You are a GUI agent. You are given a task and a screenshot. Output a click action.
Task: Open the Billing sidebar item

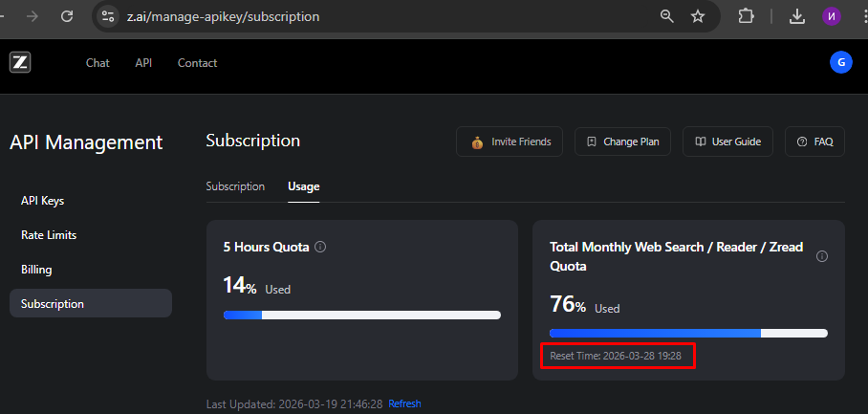click(x=36, y=270)
